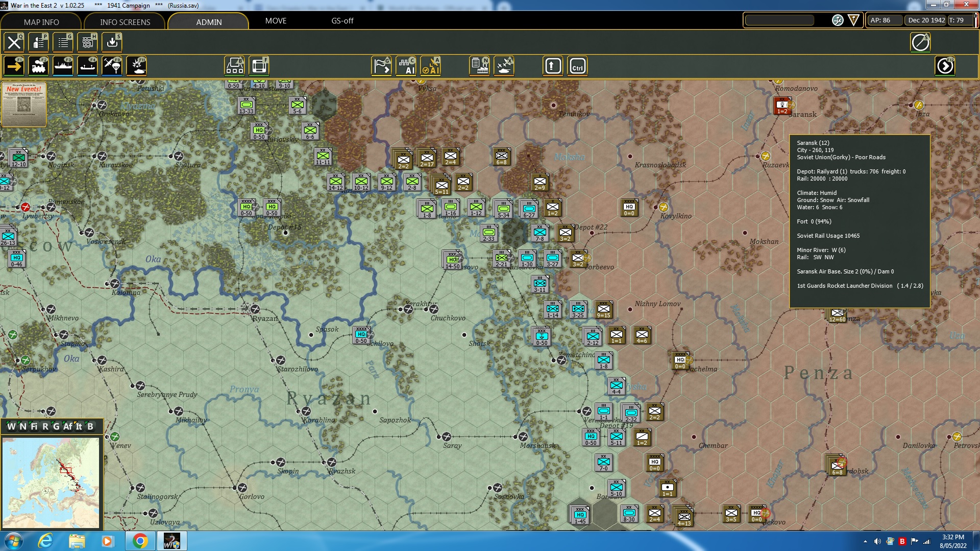980x551 pixels.
Task: Switch to the MAP INFO tab
Action: point(41,22)
